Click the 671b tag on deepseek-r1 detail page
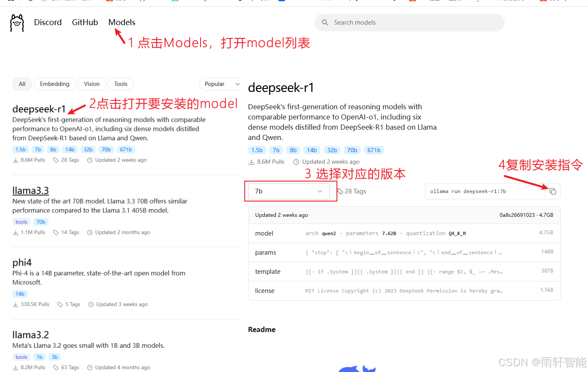Viewport: 588px width, 372px height. coord(374,150)
